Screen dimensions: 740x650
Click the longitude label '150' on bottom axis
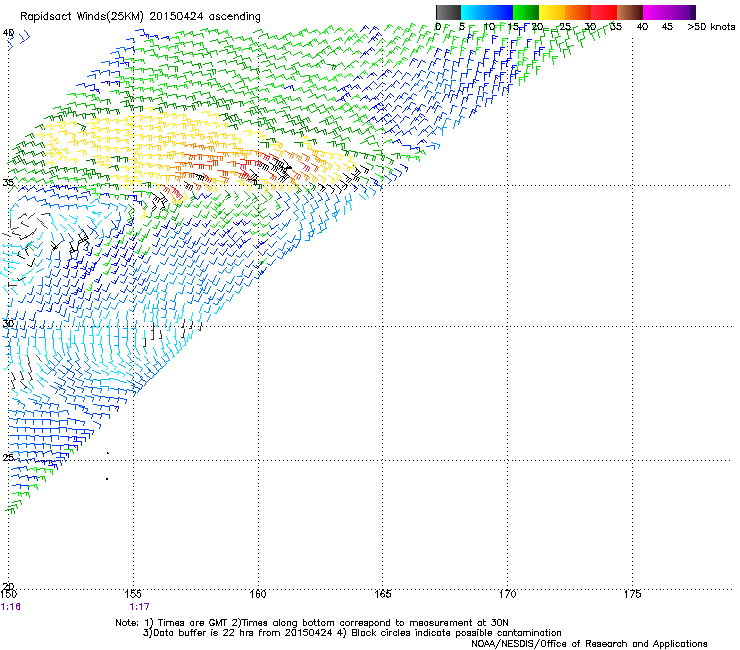tap(8, 594)
